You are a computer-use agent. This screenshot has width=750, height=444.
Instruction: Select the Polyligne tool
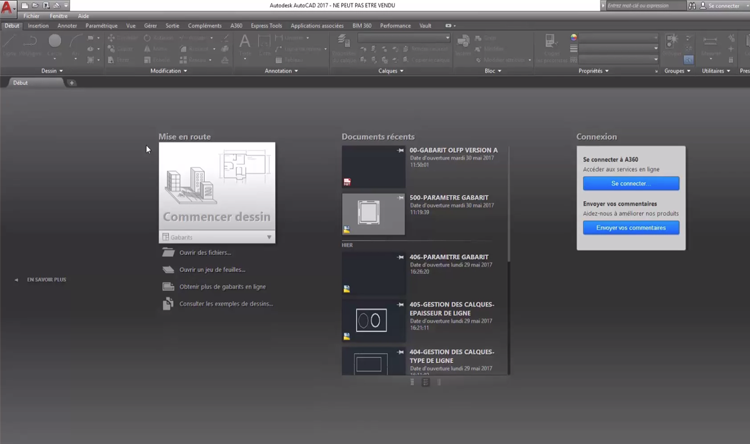click(31, 44)
